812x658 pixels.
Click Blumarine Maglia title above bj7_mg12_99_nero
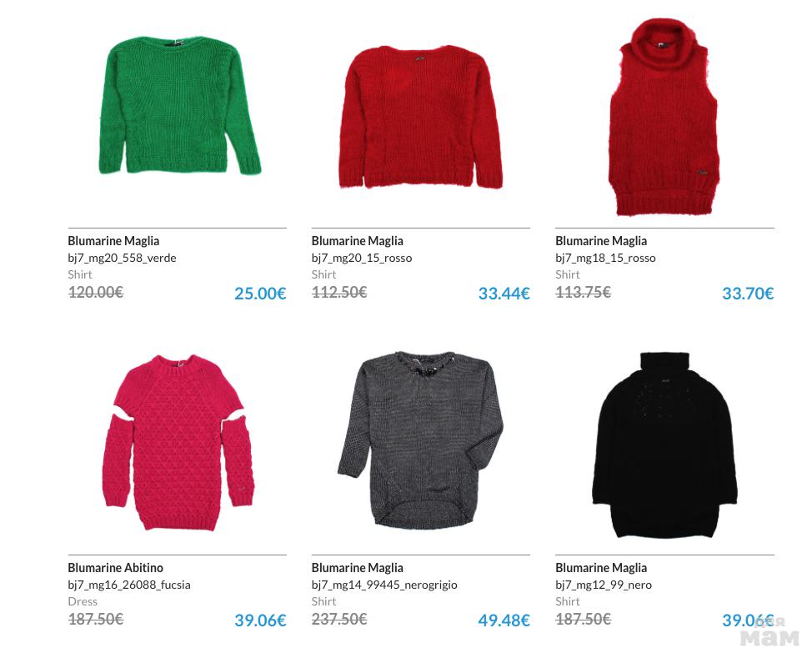tap(601, 568)
